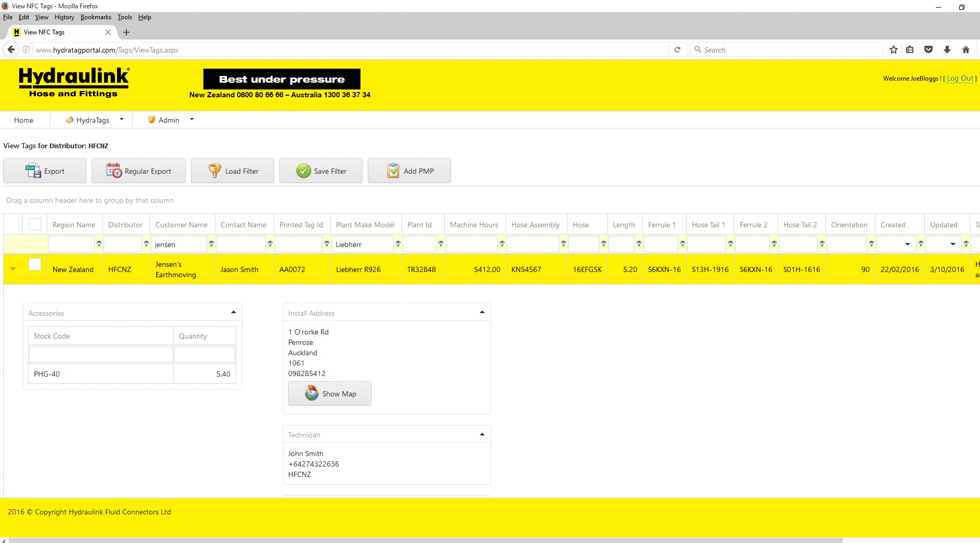
Task: Click filter icon beside Plant Id filter box
Action: 441,244
